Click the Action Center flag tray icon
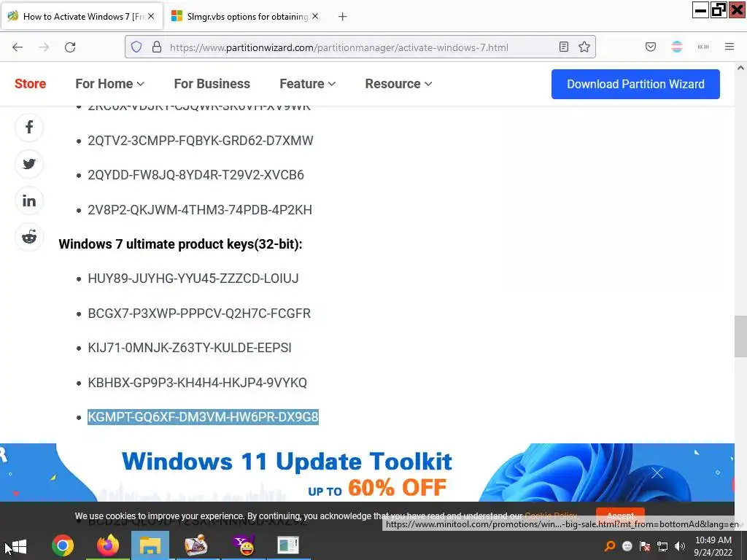747x560 pixels. click(x=645, y=546)
